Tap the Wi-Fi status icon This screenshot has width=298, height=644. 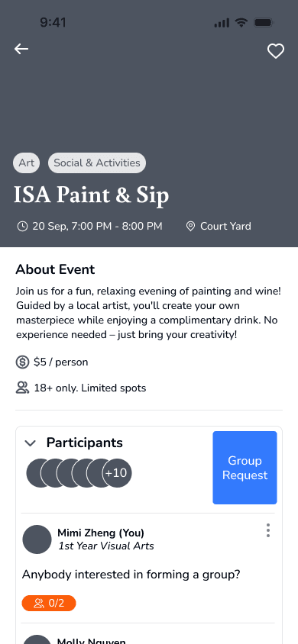[241, 23]
